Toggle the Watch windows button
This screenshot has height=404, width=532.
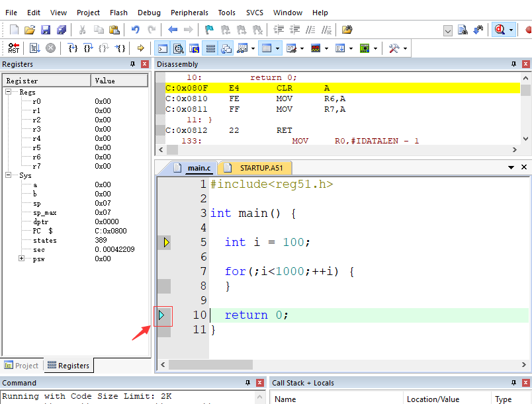pyautogui.click(x=242, y=48)
